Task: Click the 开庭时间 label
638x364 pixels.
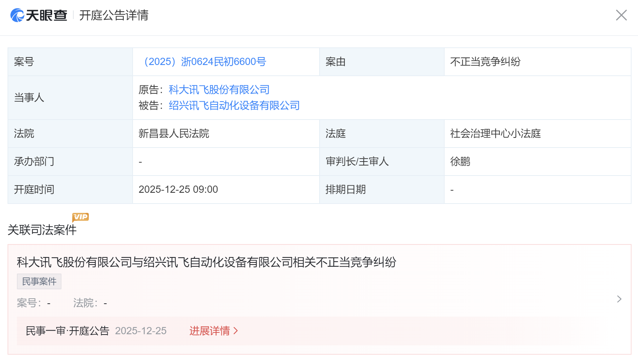Action: [34, 190]
